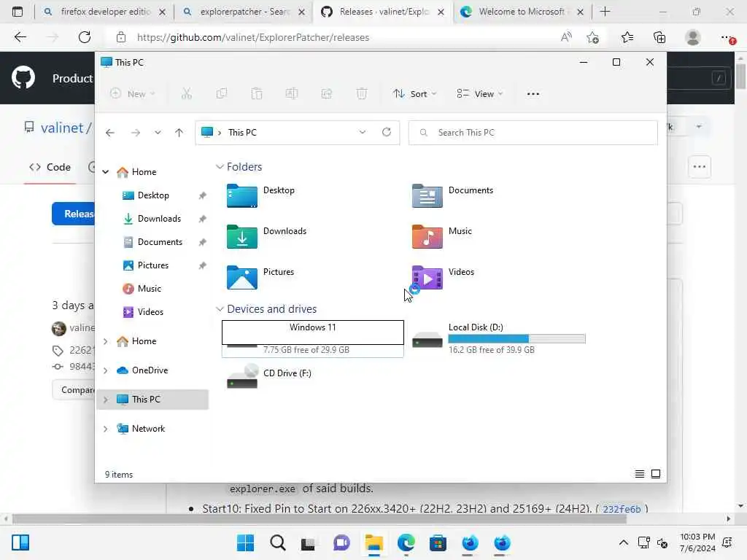747x560 pixels.
Task: Open Microsoft Store from taskbar
Action: tap(438, 542)
